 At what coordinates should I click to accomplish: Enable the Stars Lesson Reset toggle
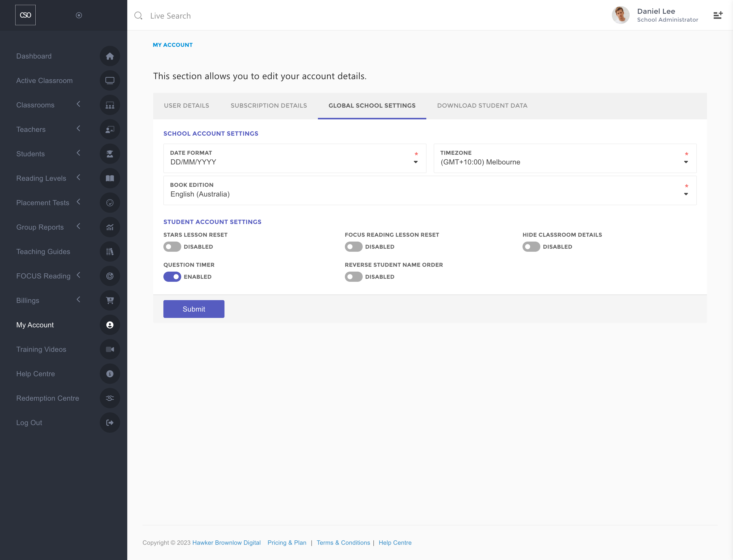pyautogui.click(x=172, y=247)
